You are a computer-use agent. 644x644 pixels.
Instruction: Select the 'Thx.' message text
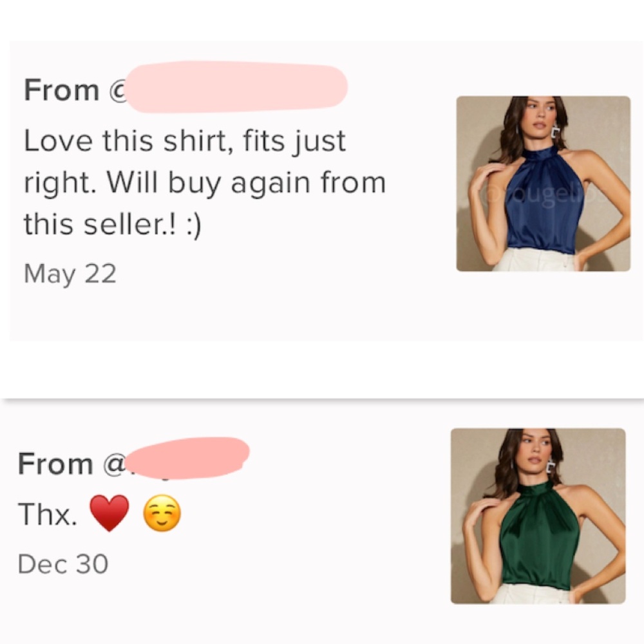(45, 513)
